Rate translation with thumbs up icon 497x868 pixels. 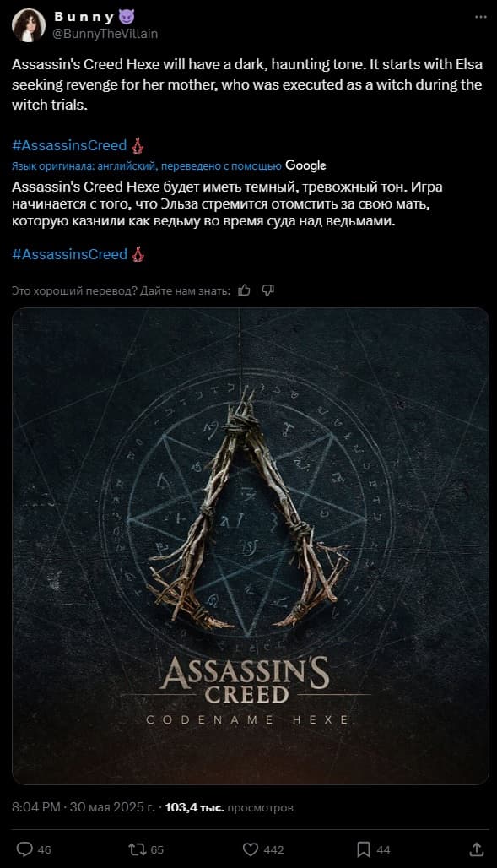coord(244,290)
